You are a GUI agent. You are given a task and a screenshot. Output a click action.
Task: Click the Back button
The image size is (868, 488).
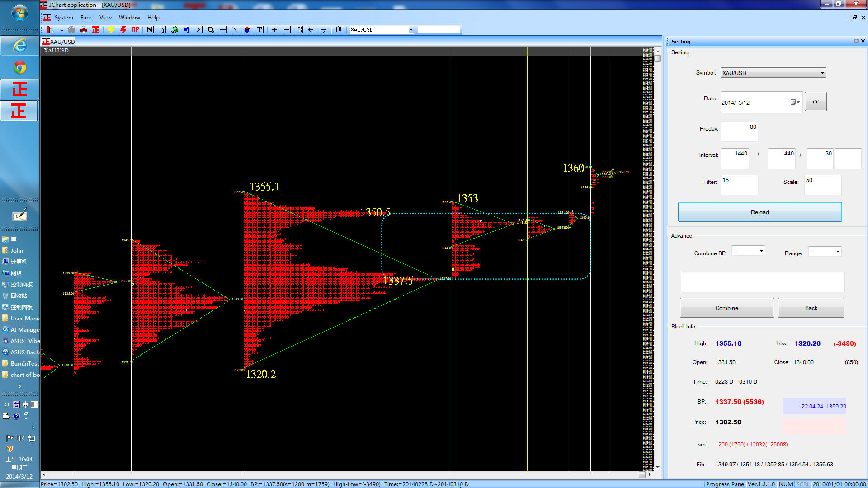[x=811, y=308]
